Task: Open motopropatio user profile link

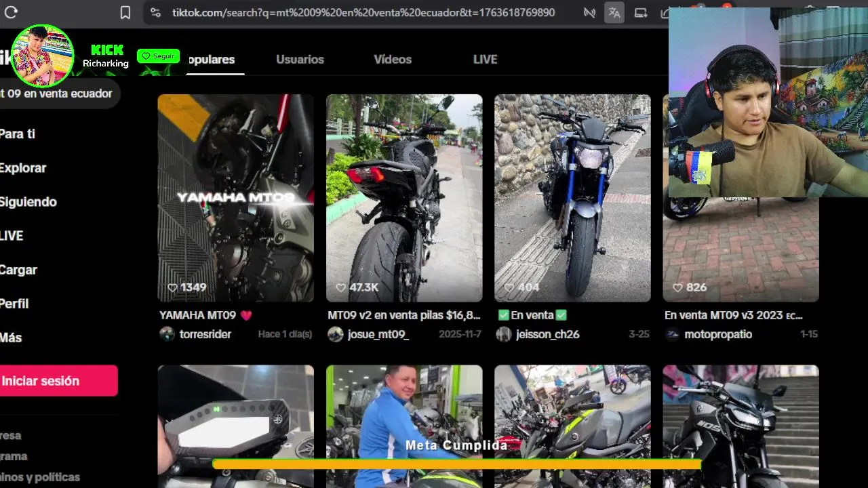Action: (718, 334)
